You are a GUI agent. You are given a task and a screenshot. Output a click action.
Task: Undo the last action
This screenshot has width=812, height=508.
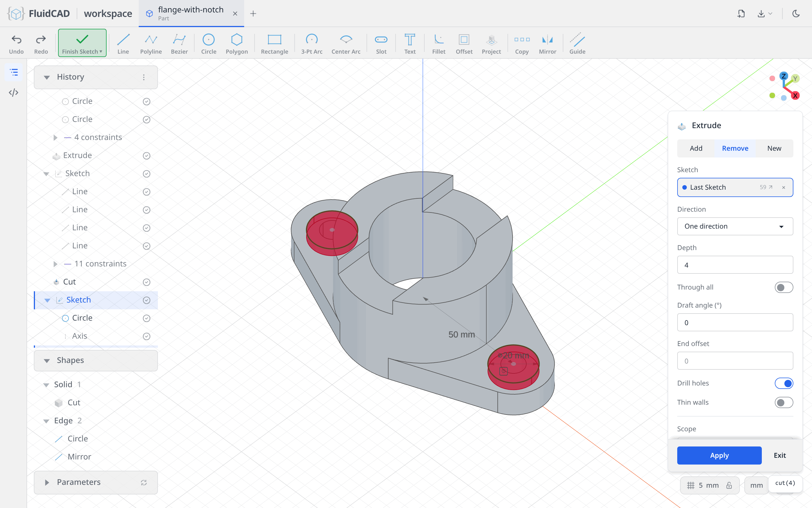tap(16, 44)
